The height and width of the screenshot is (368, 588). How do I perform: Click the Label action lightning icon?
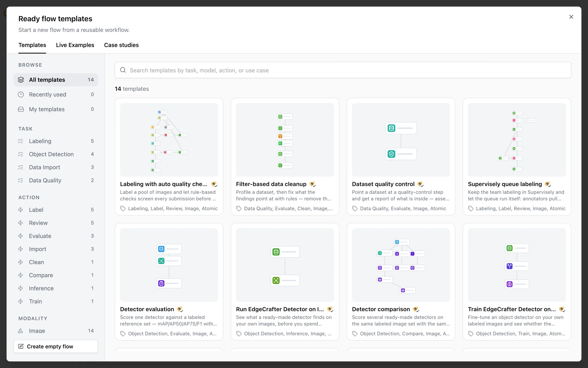21,210
